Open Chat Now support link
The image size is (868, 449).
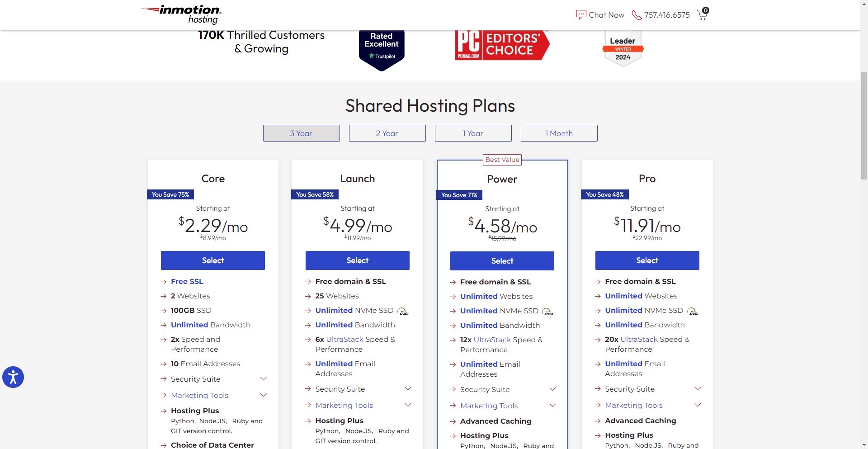[600, 15]
